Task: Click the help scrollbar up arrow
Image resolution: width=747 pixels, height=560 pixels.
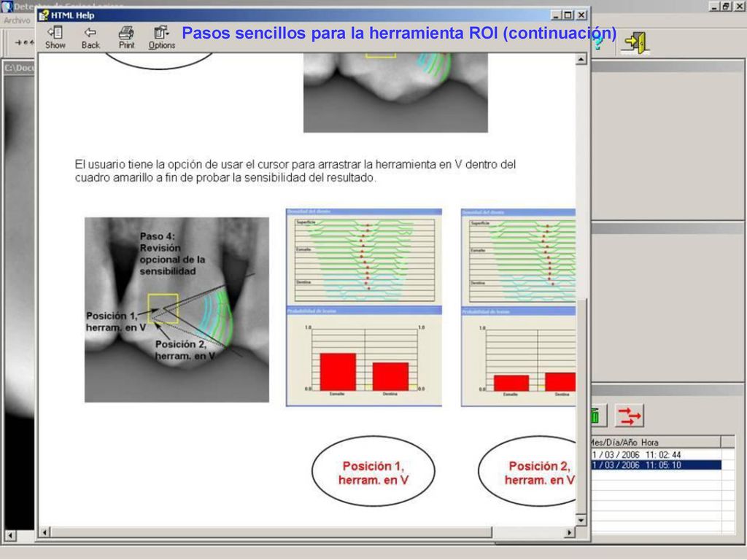Action: click(x=581, y=60)
